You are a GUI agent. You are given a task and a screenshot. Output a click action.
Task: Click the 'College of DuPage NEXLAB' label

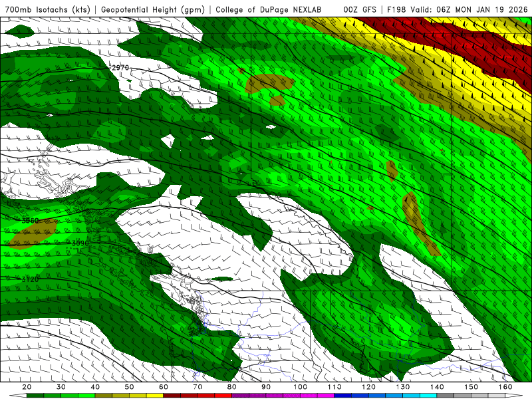[269, 9]
